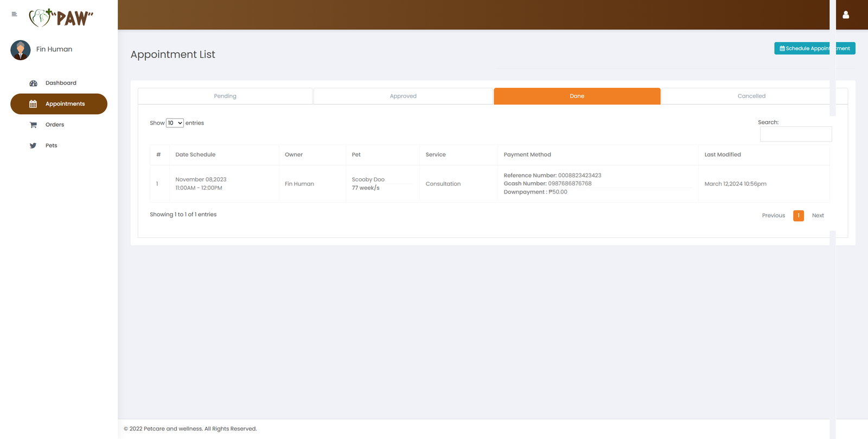Open the Orders sidebar link
This screenshot has height=439, width=868.
pos(55,125)
